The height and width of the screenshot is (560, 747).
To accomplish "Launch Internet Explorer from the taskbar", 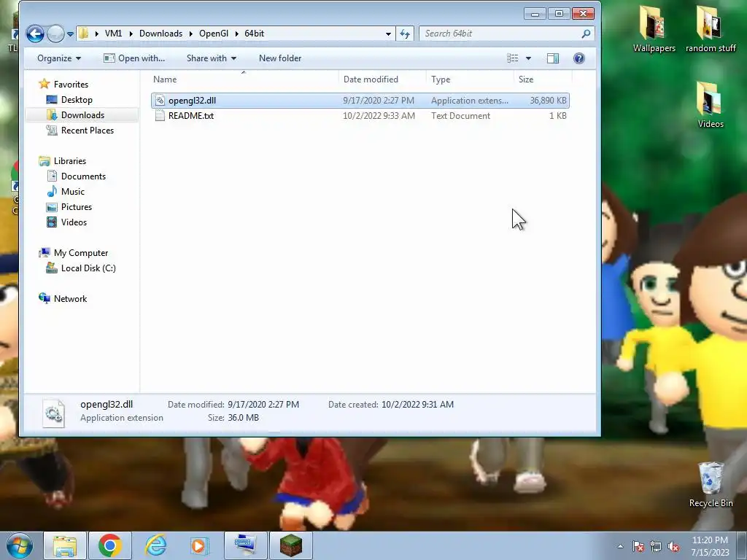I will (155, 545).
